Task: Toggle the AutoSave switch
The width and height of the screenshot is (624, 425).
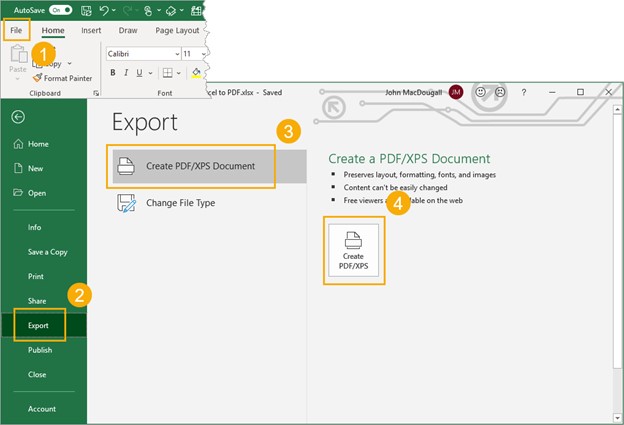Action: click(x=60, y=10)
